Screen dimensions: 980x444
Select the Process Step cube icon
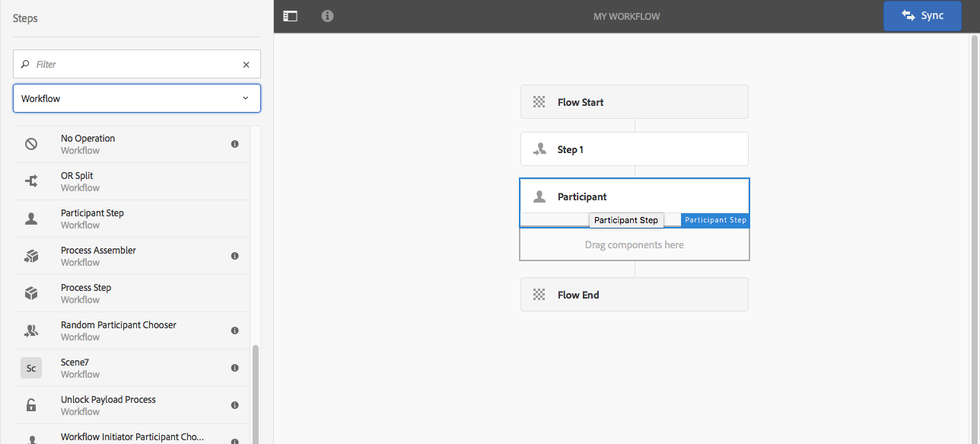point(31,293)
